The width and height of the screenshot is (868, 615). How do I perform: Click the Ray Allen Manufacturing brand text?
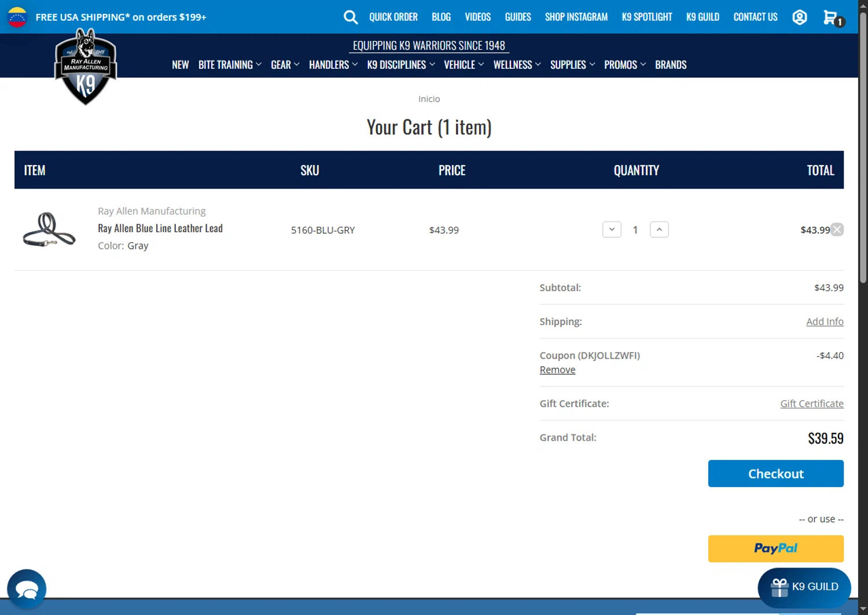point(152,211)
